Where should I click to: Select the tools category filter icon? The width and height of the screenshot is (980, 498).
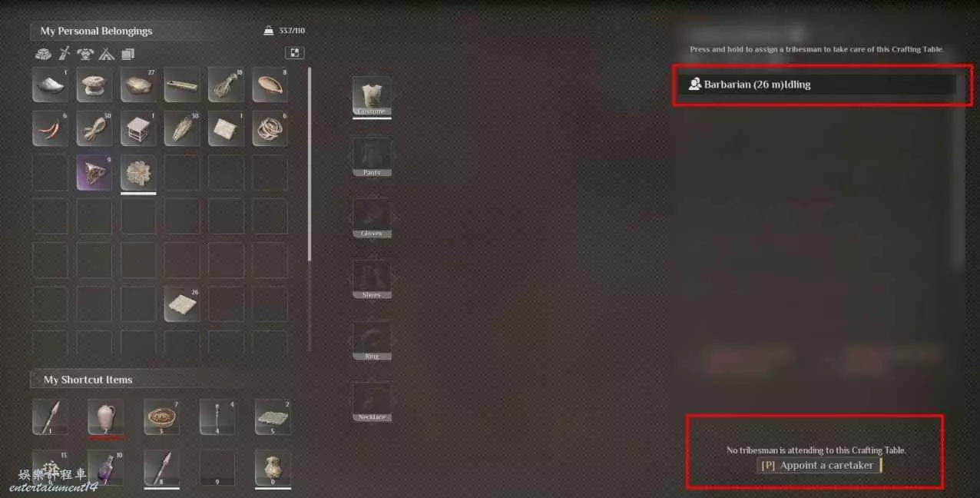point(65,54)
